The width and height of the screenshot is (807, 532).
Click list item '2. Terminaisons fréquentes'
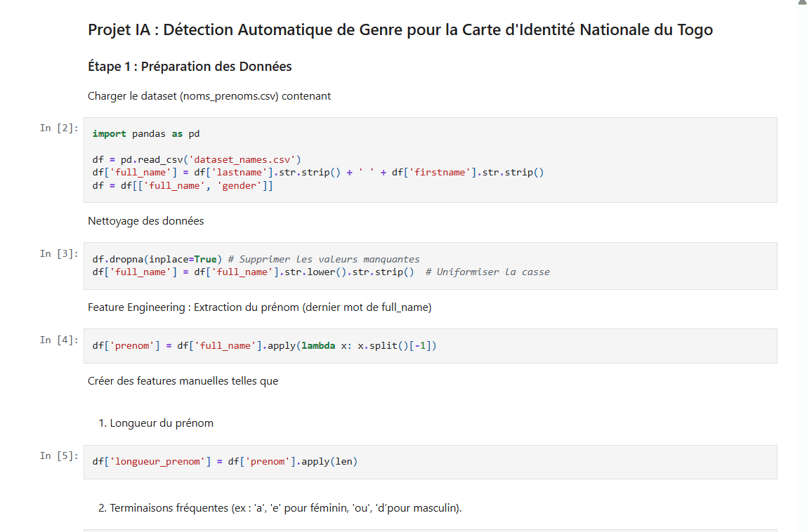(280, 508)
